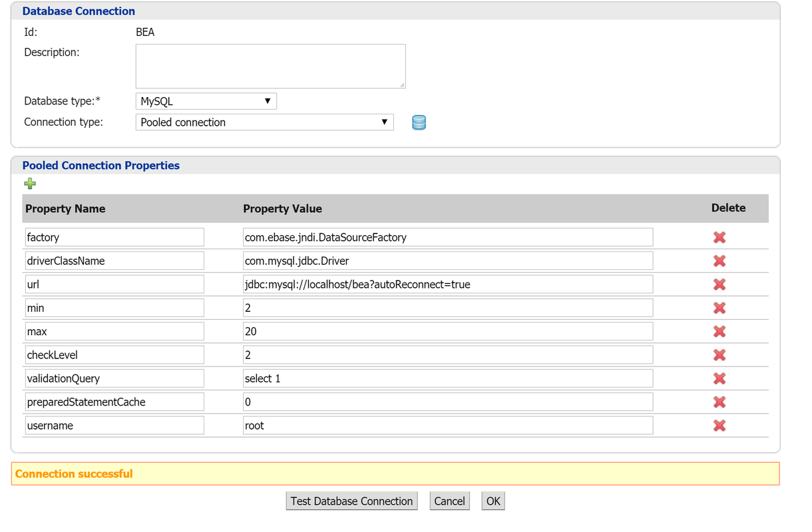Viewport: 812px width, 532px height.
Task: Confirm with the OK button
Action: [x=493, y=501]
